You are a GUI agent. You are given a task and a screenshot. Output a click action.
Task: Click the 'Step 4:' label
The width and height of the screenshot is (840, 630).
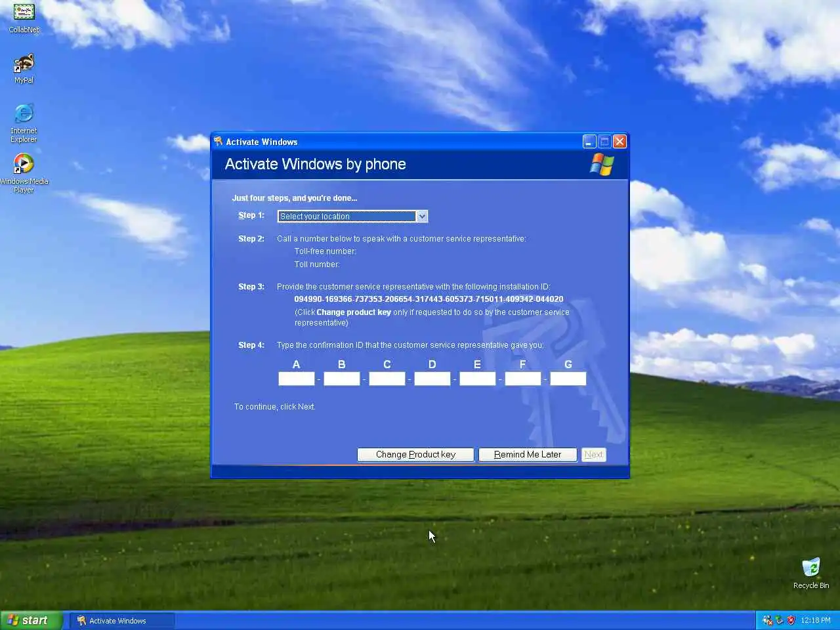pos(251,345)
